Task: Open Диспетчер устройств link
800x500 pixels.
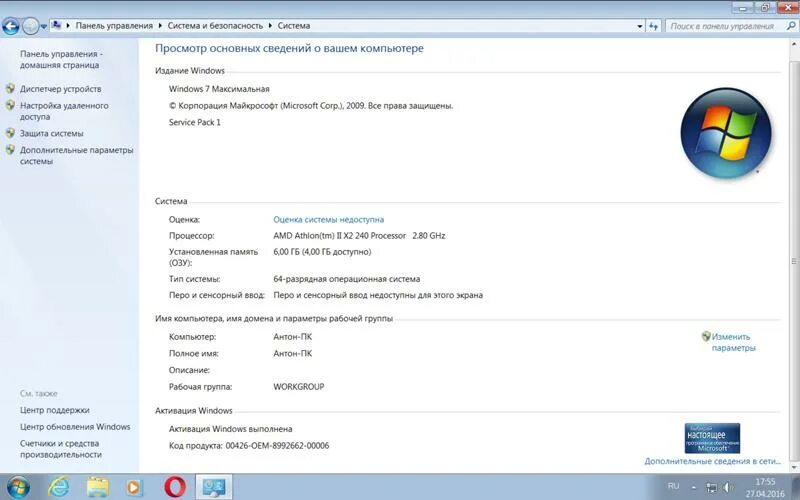Action: 61,89
